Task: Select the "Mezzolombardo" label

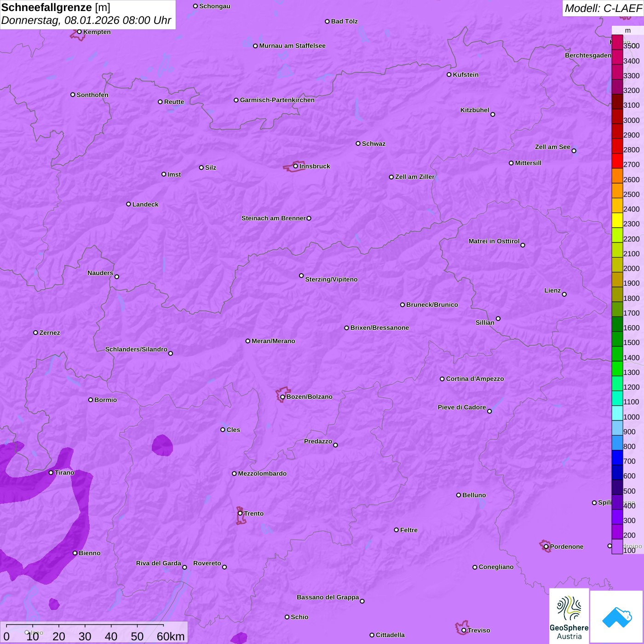Action: click(262, 473)
